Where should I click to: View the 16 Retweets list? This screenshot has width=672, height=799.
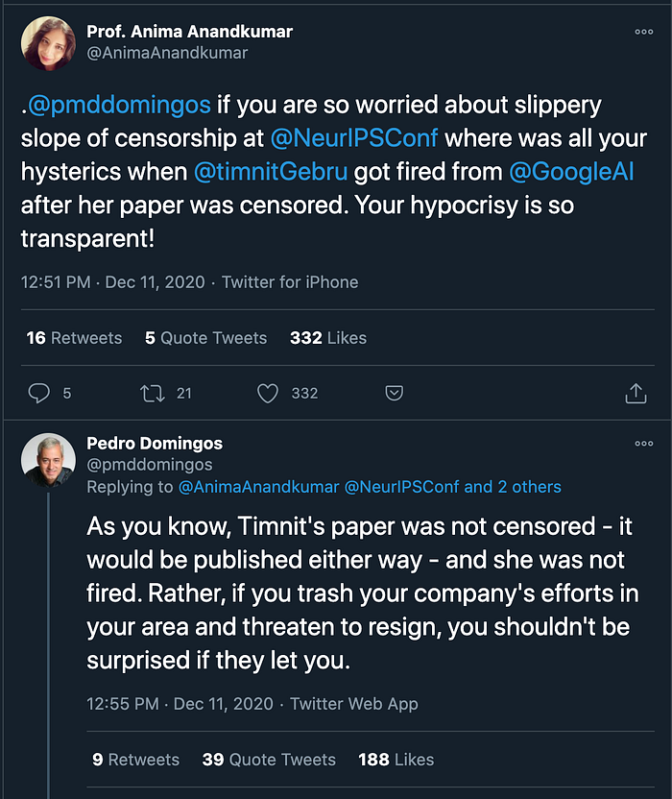pos(74,338)
